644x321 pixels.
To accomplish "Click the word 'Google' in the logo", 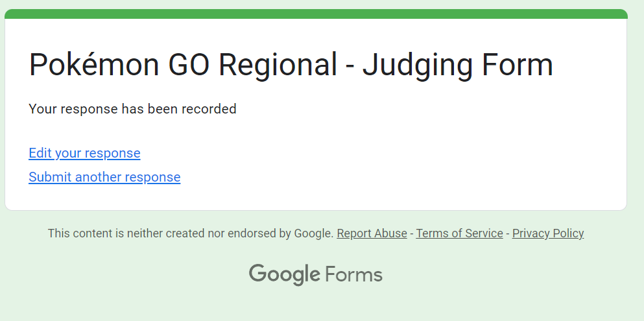I will tap(284, 274).
